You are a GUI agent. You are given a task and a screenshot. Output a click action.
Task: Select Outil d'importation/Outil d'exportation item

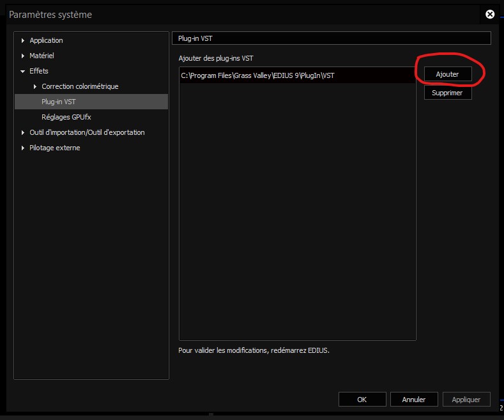pos(87,132)
